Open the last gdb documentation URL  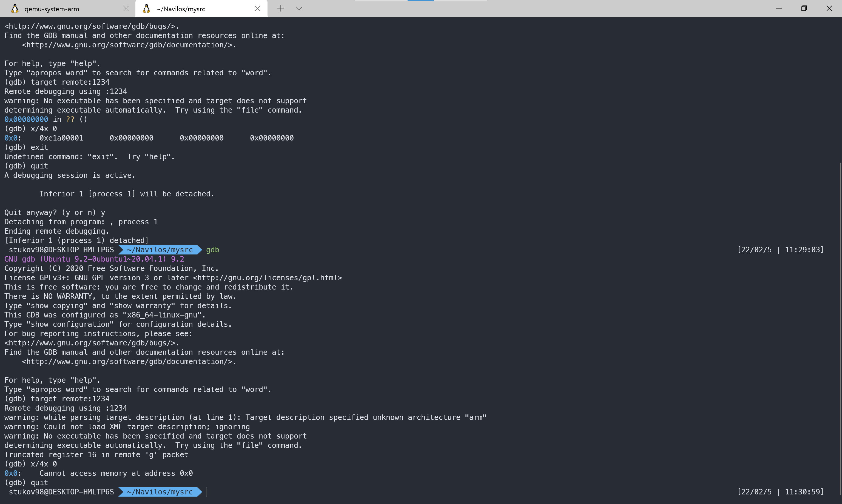point(129,362)
